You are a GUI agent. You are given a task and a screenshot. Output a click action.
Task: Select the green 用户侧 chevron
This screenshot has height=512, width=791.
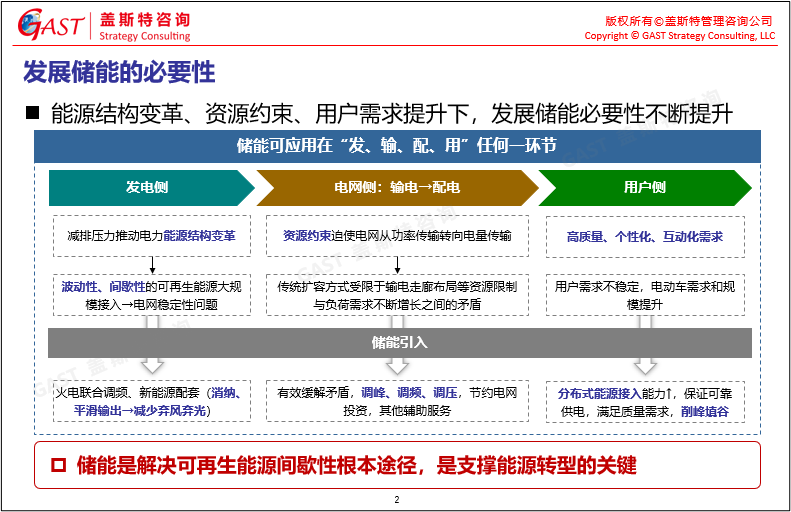[645, 187]
